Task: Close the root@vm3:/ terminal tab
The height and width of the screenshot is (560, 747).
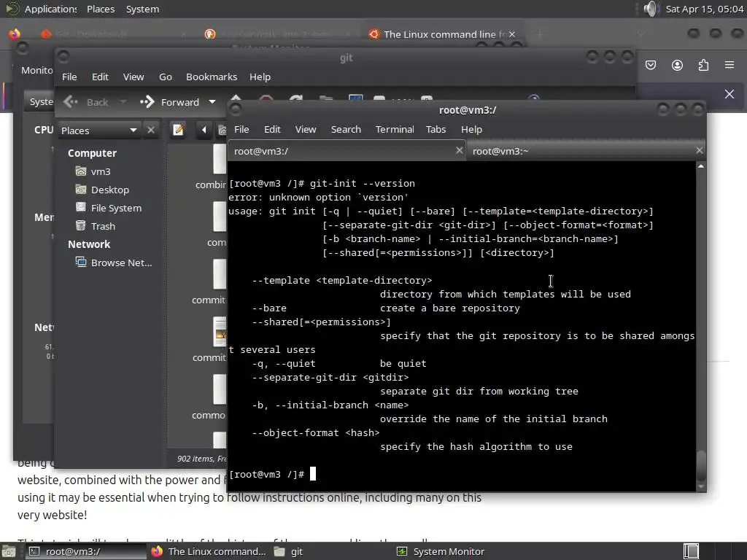Action: tap(459, 150)
